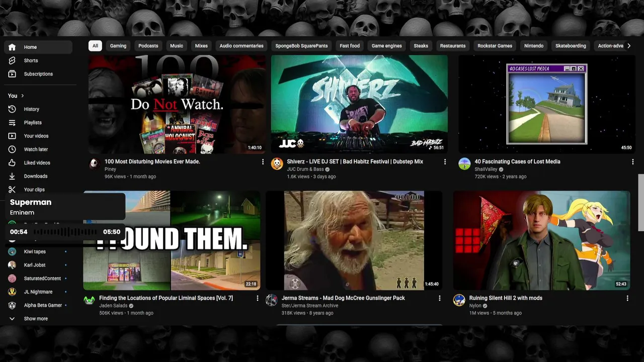Select the Restaurants filter chip
Viewport: 644px width, 362px height.
pyautogui.click(x=453, y=46)
